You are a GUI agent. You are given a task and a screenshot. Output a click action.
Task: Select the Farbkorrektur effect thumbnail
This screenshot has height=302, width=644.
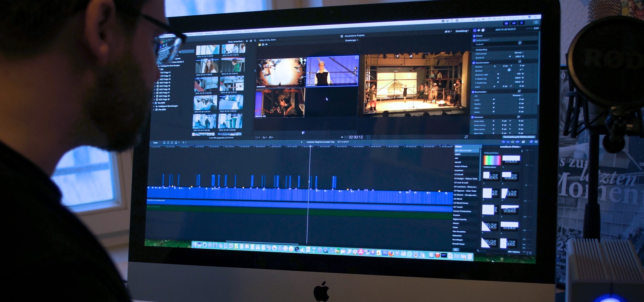point(492,160)
